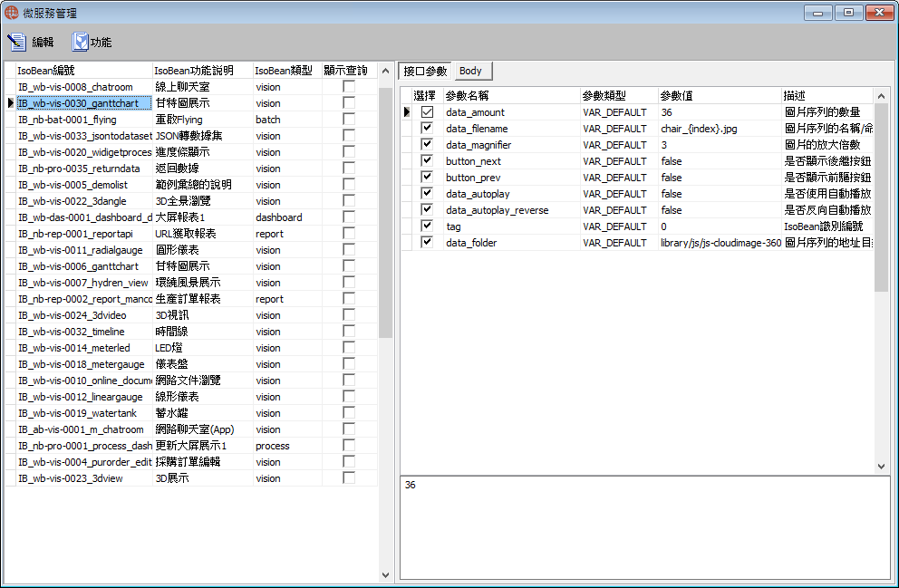Click the chair_{index}.jpg value cell
The height and width of the screenshot is (588, 899).
click(x=720, y=129)
